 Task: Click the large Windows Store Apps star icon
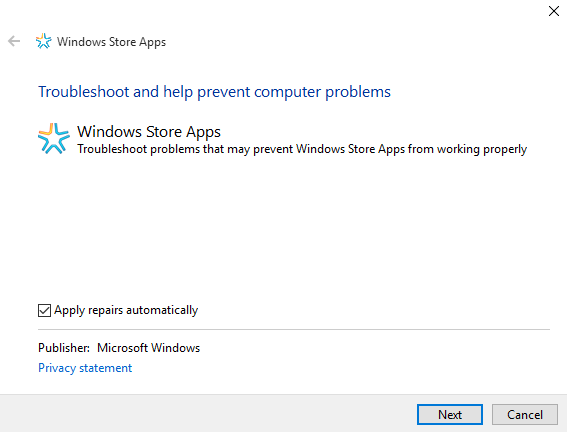click(54, 138)
